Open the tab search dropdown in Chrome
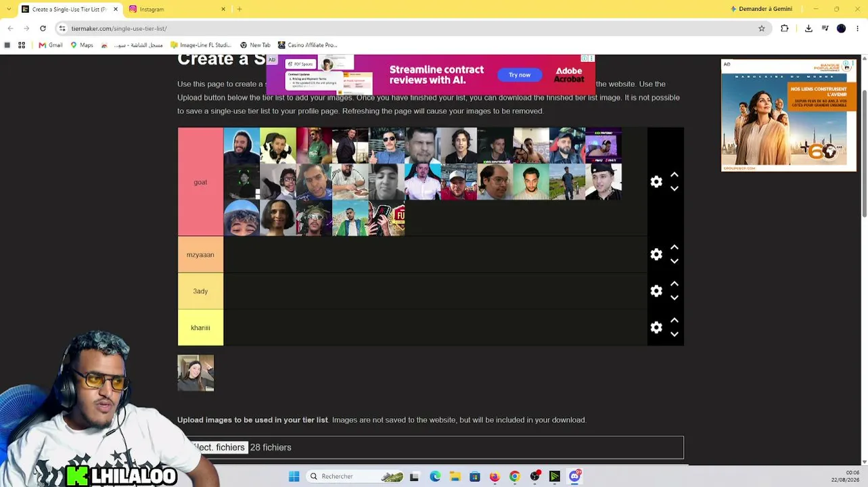The height and width of the screenshot is (487, 868). (9, 9)
